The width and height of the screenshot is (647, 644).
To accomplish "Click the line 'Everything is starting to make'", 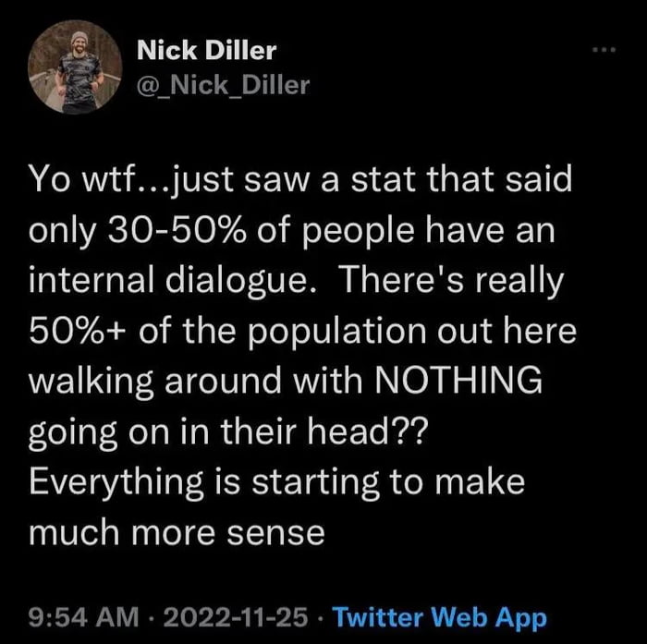I will (277, 481).
